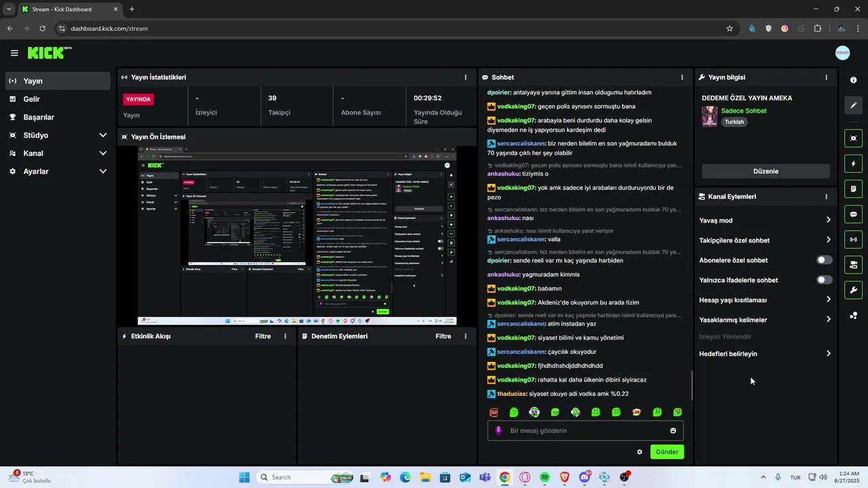
Task: Open Spotify from the taskbar
Action: pyautogui.click(x=545, y=477)
